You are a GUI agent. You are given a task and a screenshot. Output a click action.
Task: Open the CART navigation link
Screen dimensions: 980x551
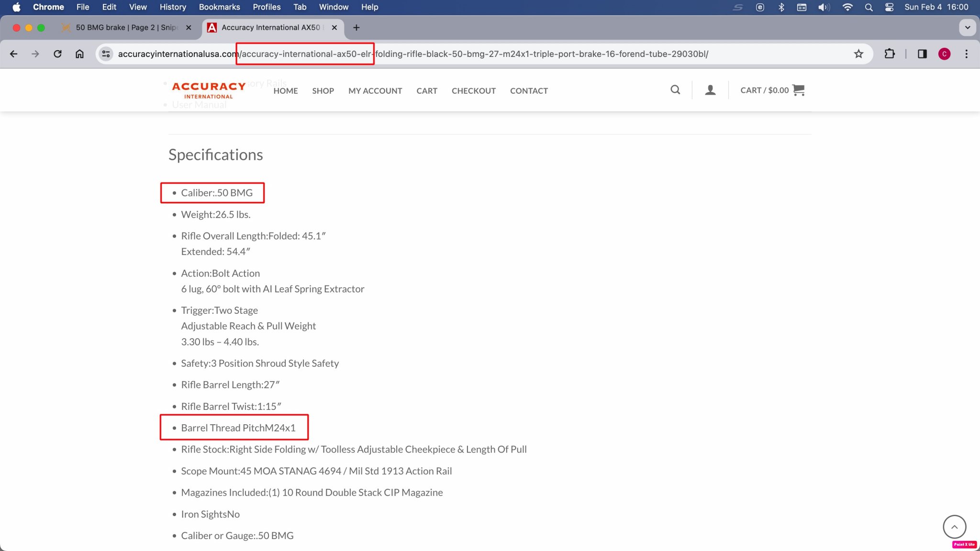pos(427,91)
